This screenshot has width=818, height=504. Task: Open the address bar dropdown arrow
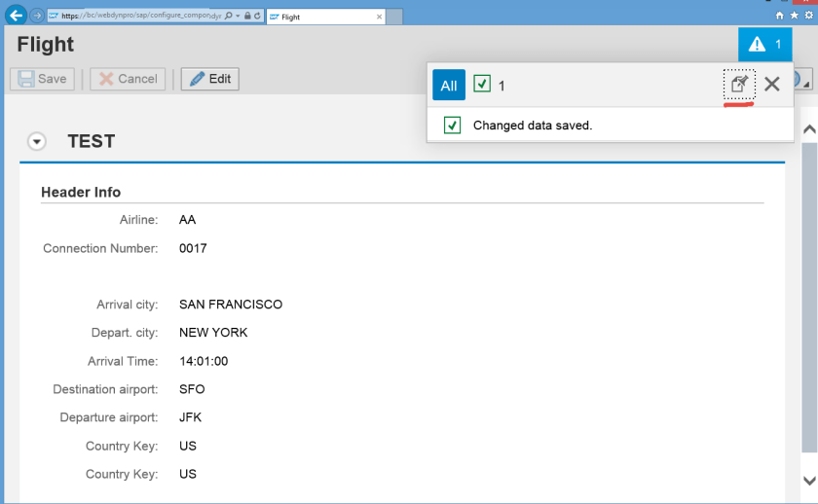tap(238, 17)
